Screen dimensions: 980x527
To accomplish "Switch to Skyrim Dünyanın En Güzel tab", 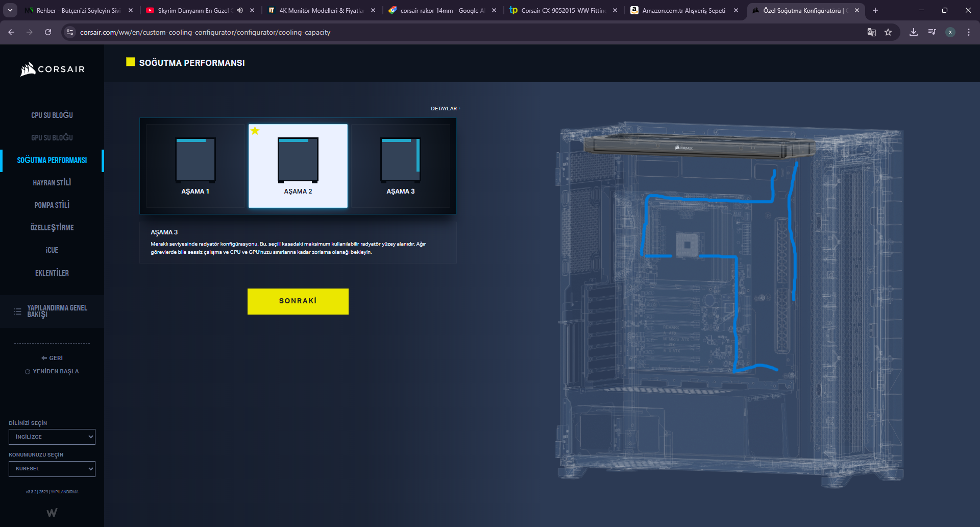I will pyautogui.click(x=194, y=10).
